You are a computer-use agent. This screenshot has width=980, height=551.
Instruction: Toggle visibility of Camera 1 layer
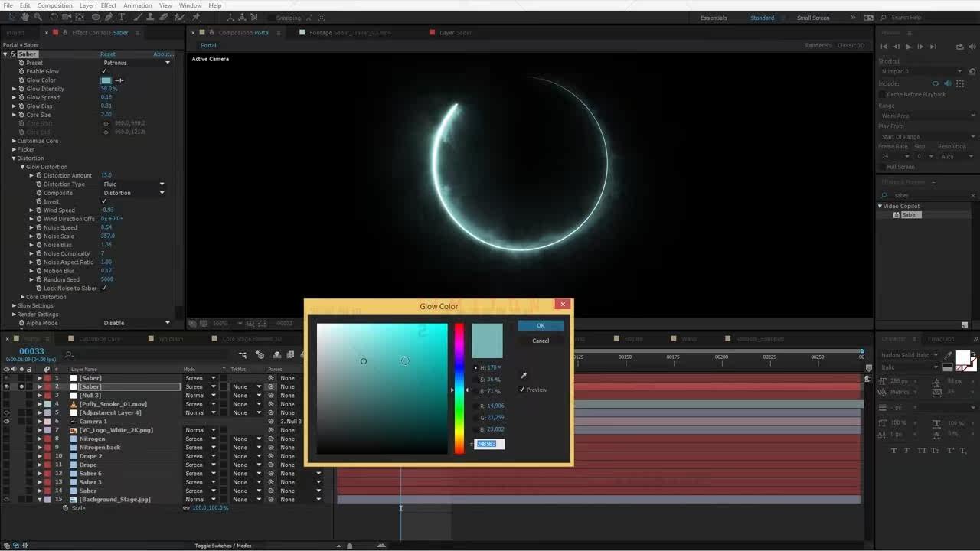pos(7,421)
